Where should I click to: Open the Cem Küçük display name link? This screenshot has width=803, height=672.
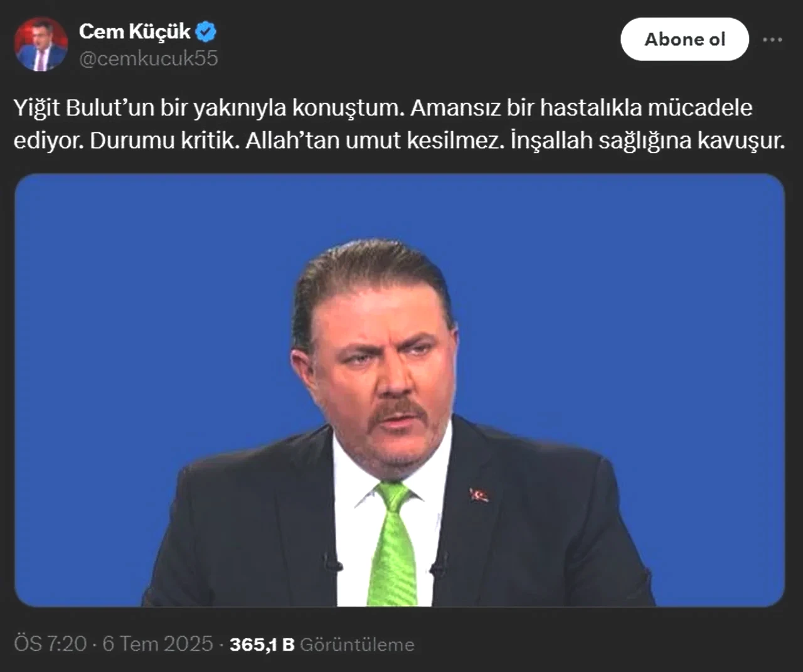click(134, 31)
